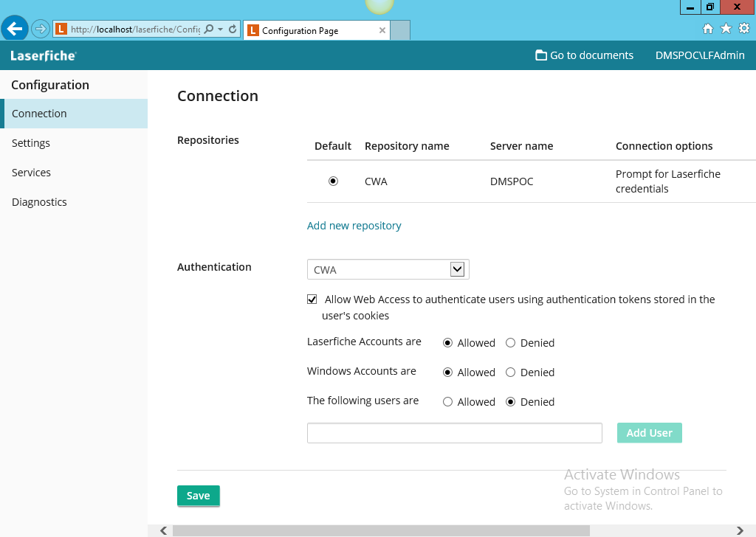
Task: Uncheck Allow Web Access authentication tokens checkbox
Action: [312, 299]
